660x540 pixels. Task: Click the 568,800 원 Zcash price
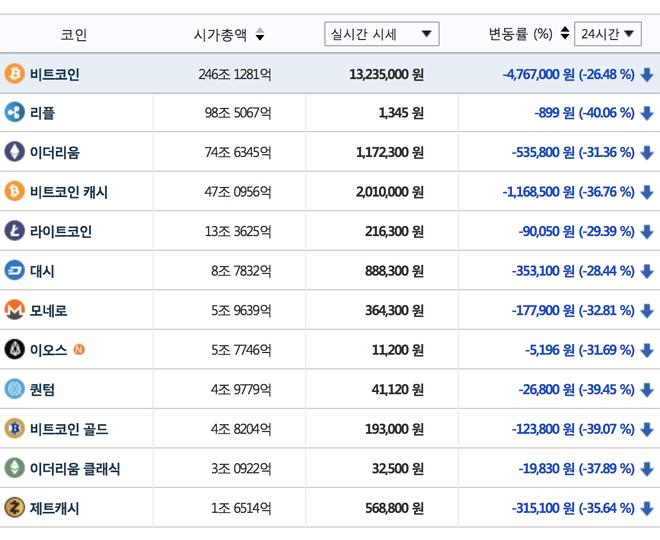coord(394,508)
